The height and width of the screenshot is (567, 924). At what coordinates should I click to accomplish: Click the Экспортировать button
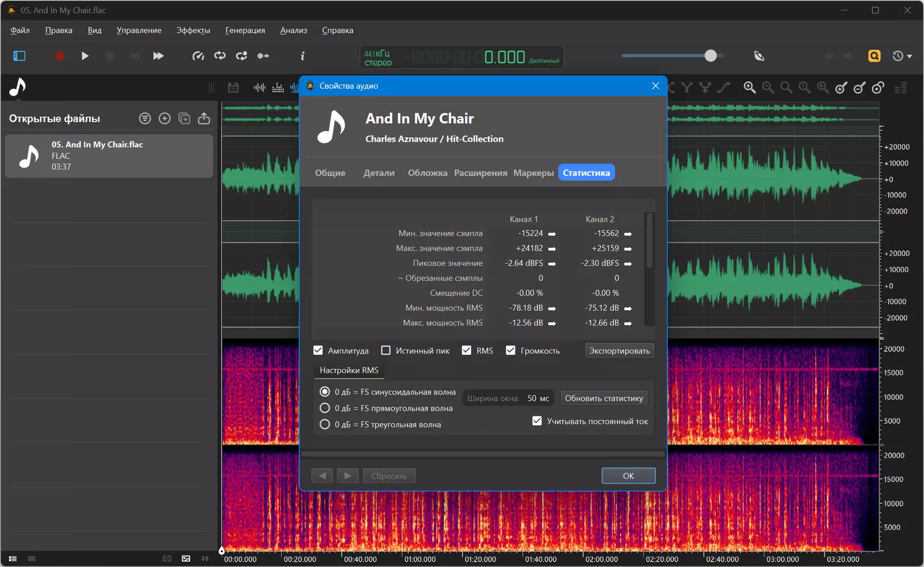coord(620,351)
